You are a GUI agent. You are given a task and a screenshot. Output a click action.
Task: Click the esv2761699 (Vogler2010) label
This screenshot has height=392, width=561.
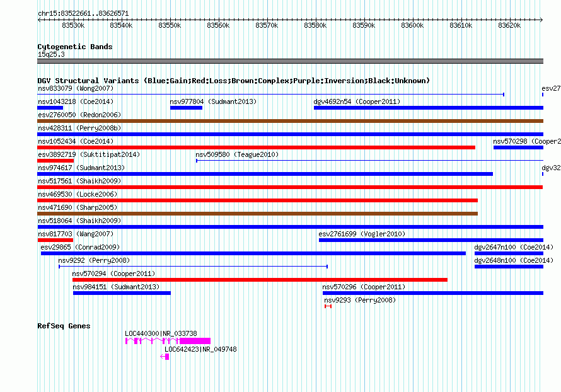coord(362,234)
